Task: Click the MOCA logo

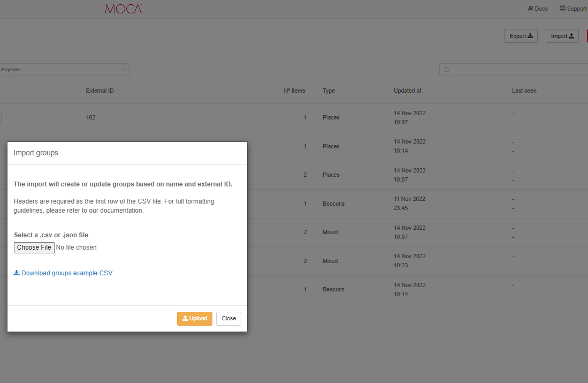Action: click(x=124, y=9)
